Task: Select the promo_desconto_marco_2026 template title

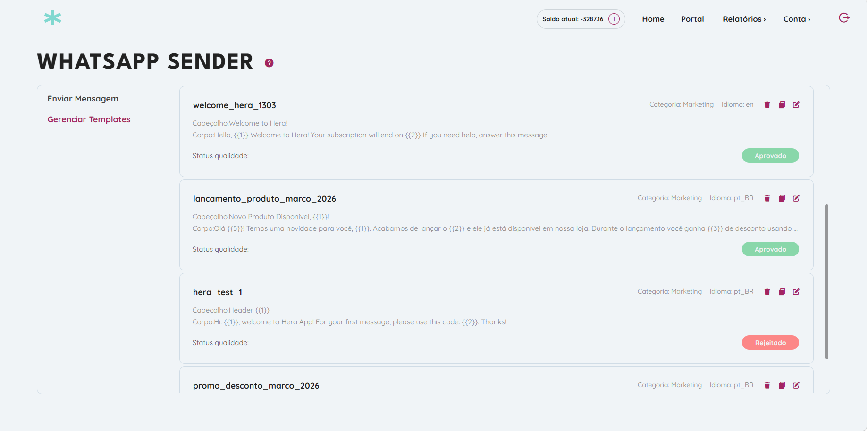Action: pos(256,386)
